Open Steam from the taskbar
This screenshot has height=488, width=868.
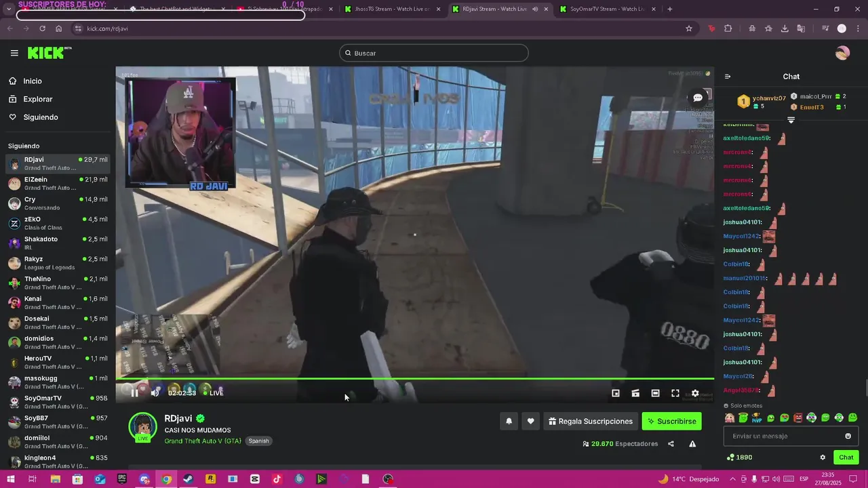(188, 479)
